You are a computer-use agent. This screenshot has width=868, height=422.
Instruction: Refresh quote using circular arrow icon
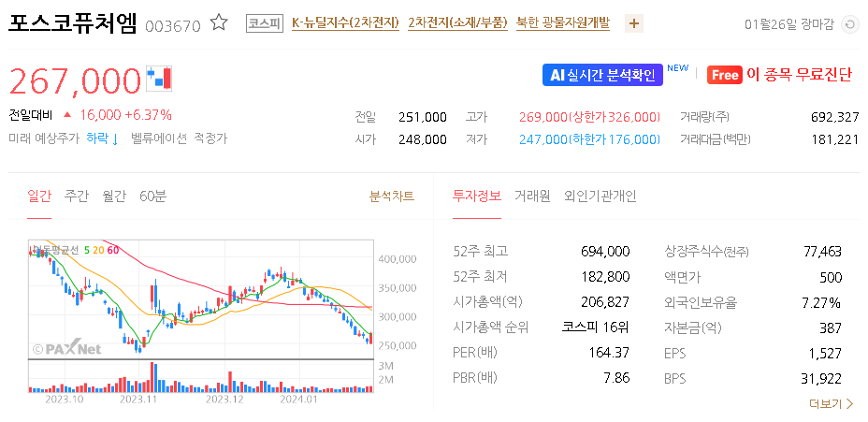tap(848, 24)
